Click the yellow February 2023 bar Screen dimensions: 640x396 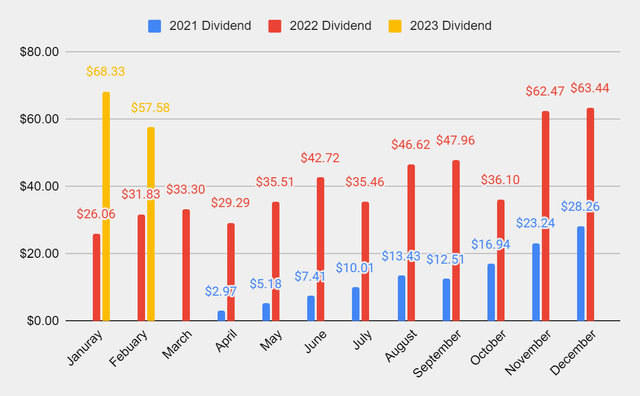point(151,224)
